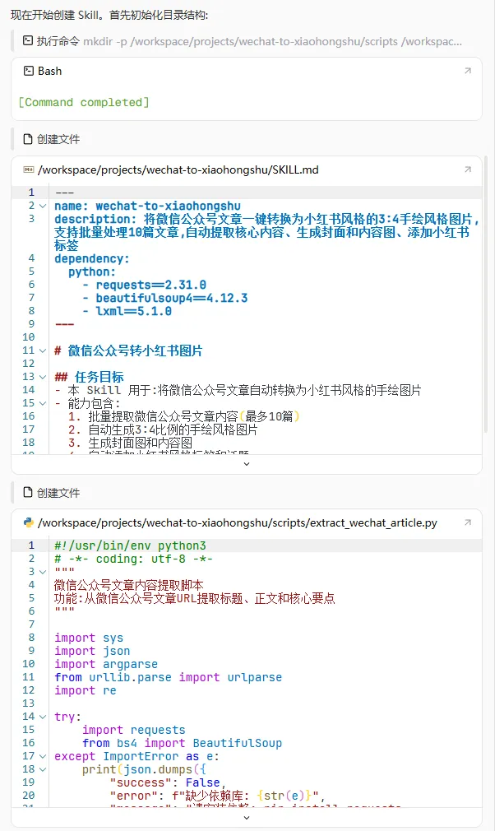The image size is (504, 831).
Task: Collapse try block fold at line 14
Action: click(43, 717)
